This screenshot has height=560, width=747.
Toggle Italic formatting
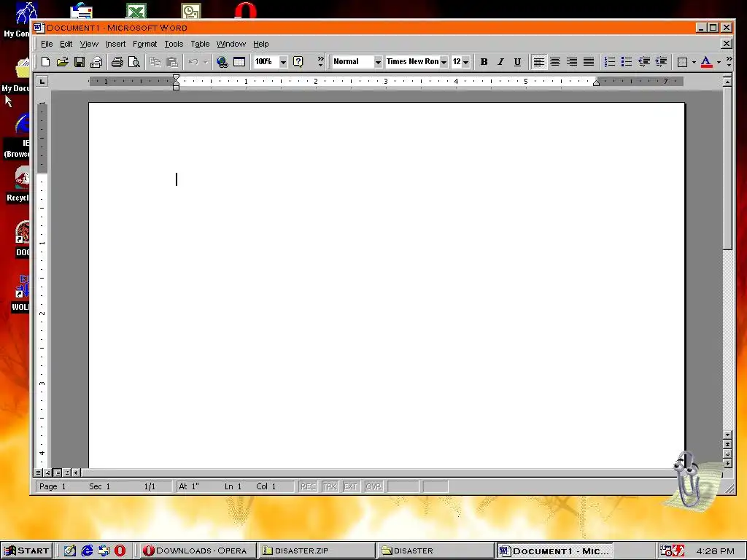click(500, 62)
